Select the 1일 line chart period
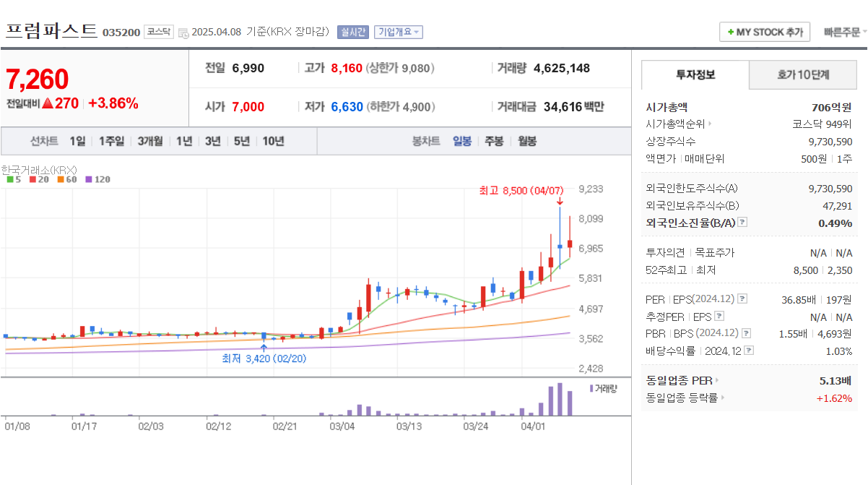The image size is (868, 485). [x=77, y=141]
